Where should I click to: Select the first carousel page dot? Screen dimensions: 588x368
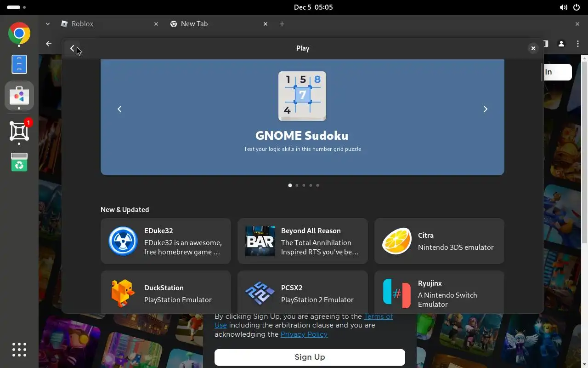[x=290, y=185]
